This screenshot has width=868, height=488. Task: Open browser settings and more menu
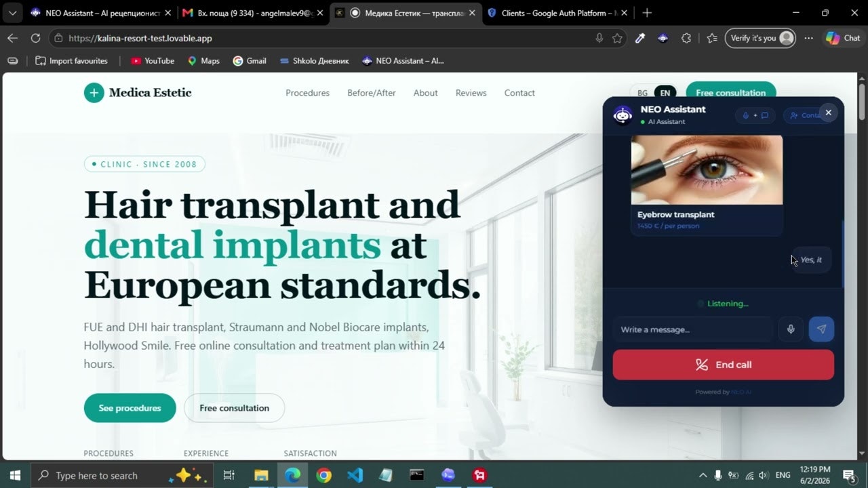[808, 38]
